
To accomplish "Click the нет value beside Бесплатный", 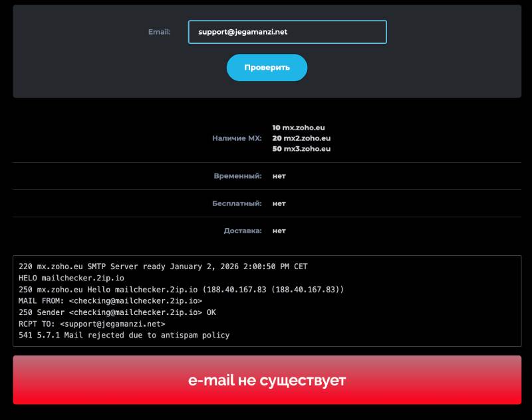I will [x=279, y=203].
